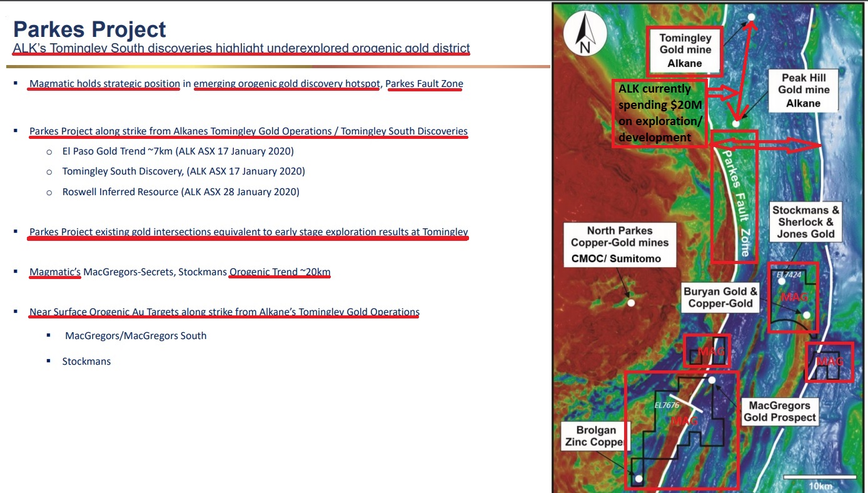Select the 'MacGregors Gold Prospect' map label
The width and height of the screenshot is (868, 493).
(x=779, y=412)
